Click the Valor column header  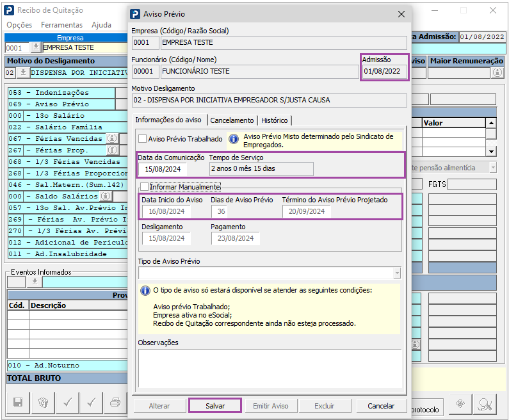coord(454,123)
